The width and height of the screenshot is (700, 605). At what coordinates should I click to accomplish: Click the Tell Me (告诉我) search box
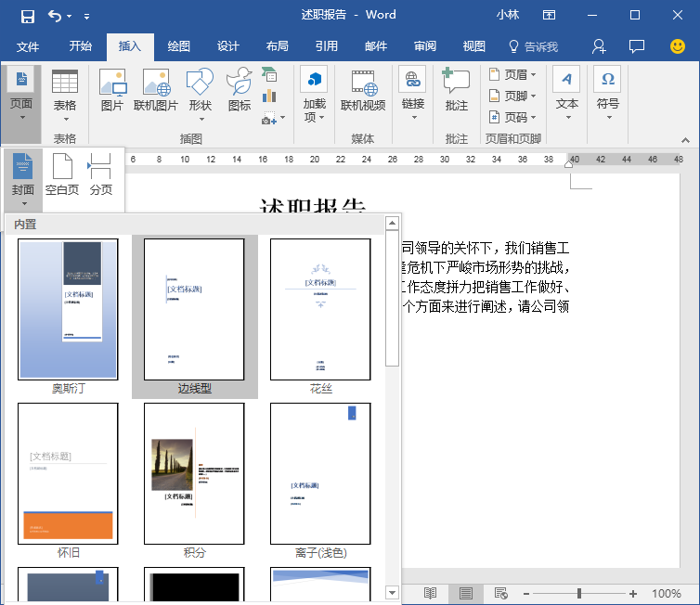[x=534, y=46]
